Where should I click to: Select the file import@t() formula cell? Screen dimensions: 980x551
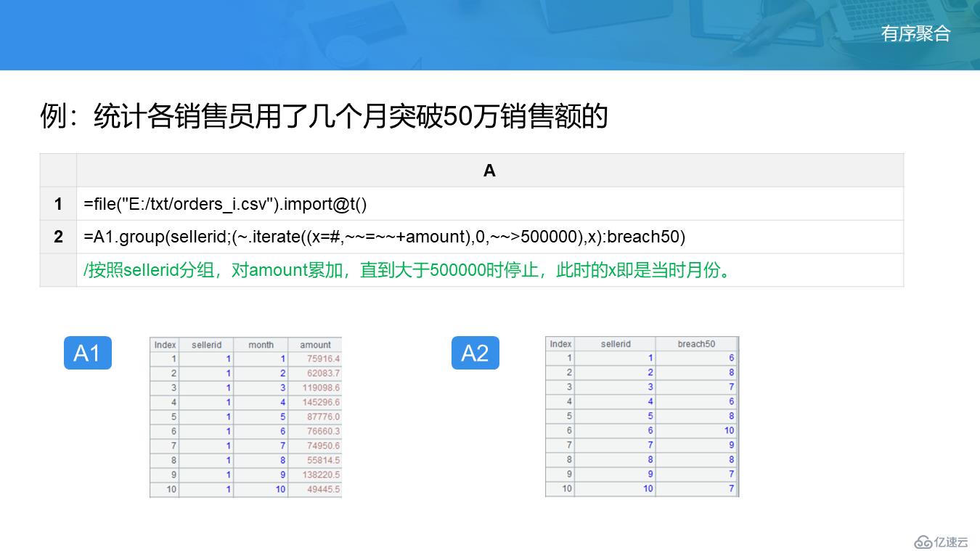490,204
